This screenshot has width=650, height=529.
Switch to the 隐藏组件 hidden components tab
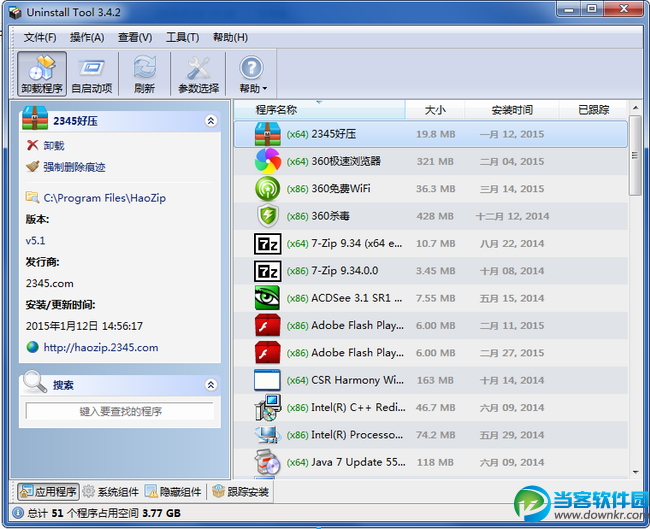pyautogui.click(x=173, y=492)
